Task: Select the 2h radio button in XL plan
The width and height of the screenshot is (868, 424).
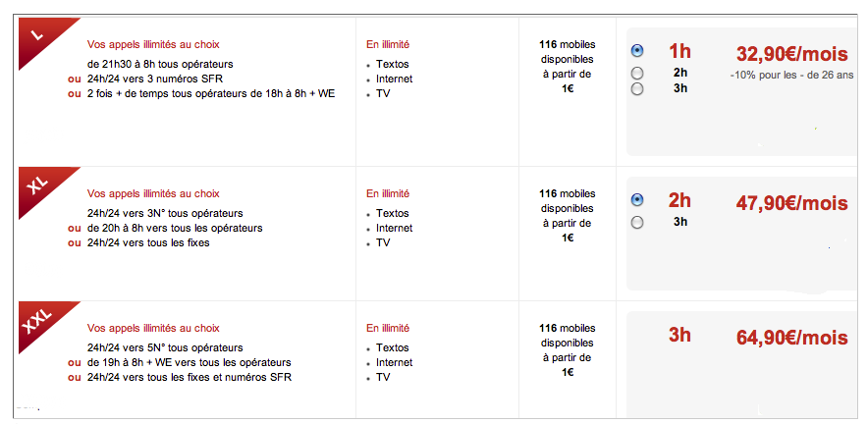Action: click(x=638, y=200)
